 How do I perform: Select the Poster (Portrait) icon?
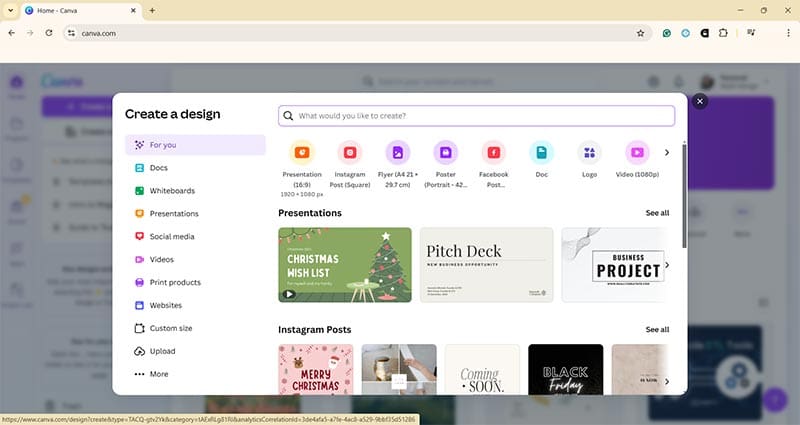coord(446,153)
